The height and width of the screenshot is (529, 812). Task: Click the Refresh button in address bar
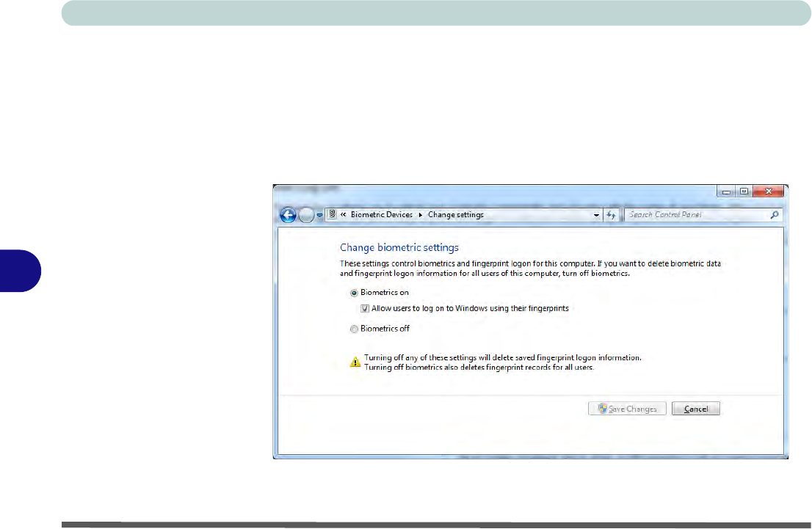click(x=611, y=215)
